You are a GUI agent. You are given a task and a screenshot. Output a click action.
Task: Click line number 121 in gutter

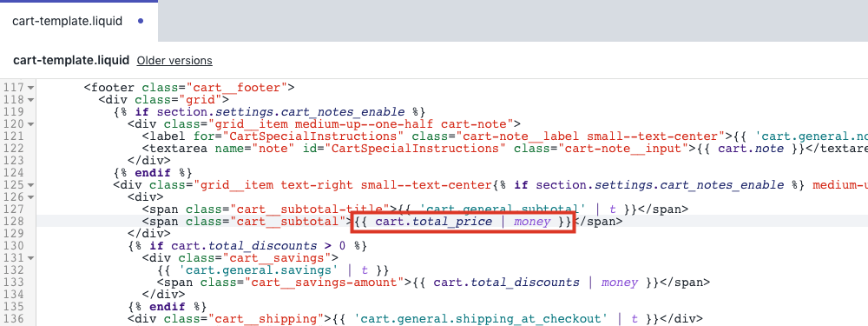tap(13, 136)
